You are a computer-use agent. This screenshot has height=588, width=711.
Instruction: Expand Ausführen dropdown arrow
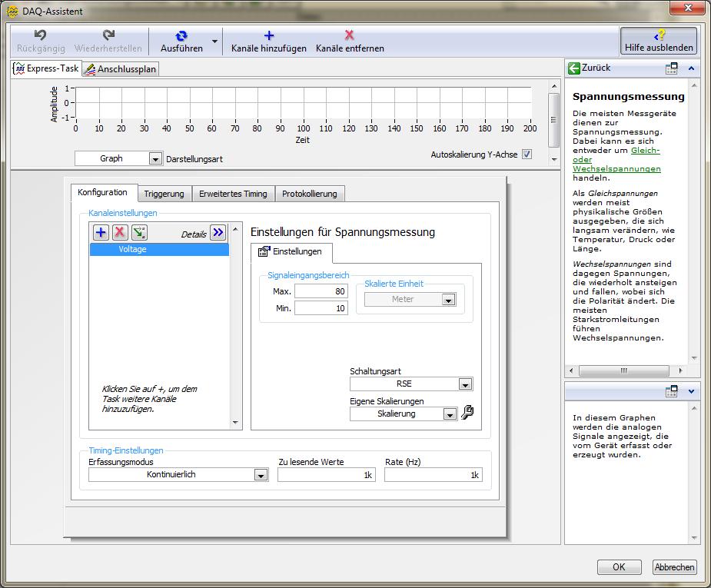(x=215, y=42)
